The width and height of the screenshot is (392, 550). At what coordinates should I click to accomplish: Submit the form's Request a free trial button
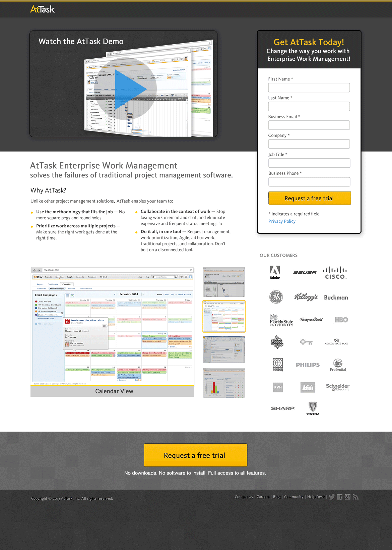point(310,198)
